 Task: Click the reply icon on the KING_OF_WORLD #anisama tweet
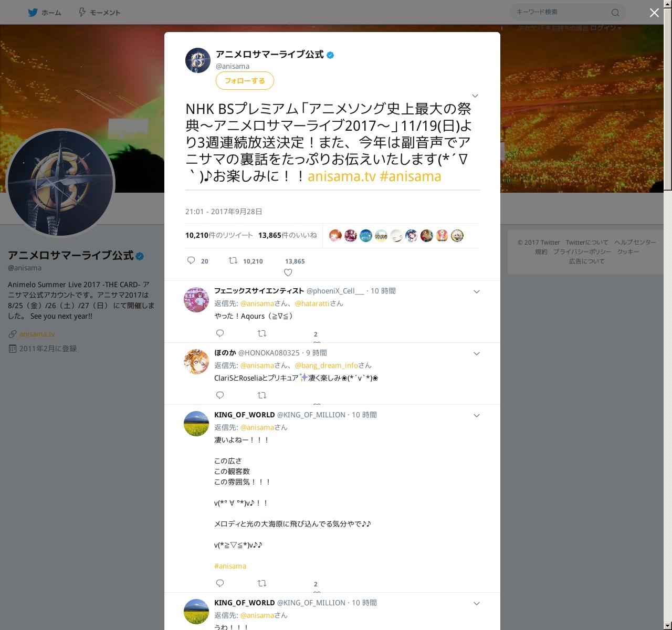coord(220,583)
